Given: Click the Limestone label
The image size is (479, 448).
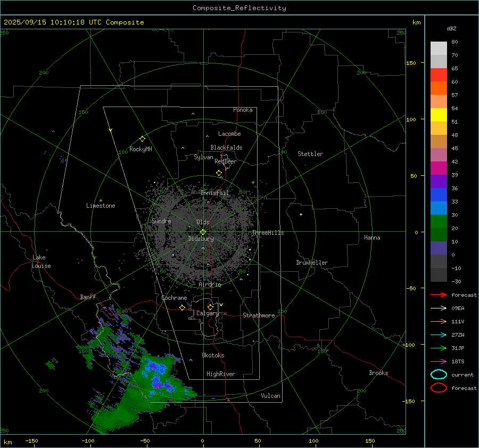Looking at the screenshot, I should click(x=101, y=206).
